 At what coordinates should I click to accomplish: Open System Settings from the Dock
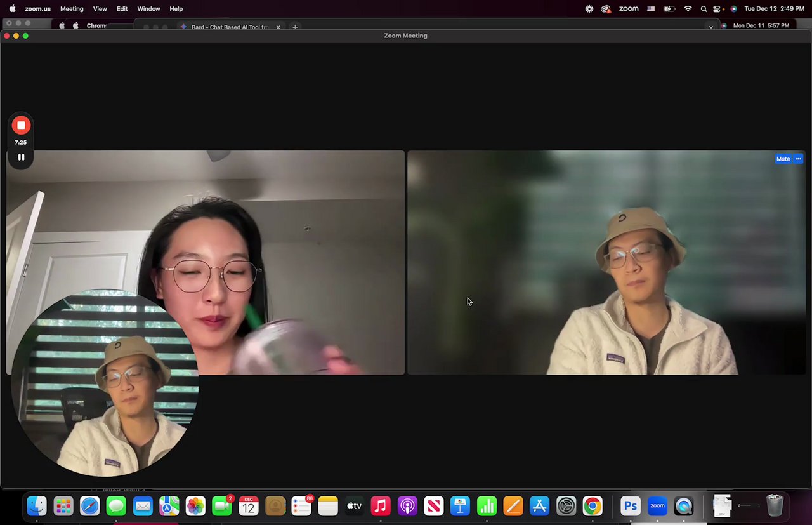click(x=566, y=506)
